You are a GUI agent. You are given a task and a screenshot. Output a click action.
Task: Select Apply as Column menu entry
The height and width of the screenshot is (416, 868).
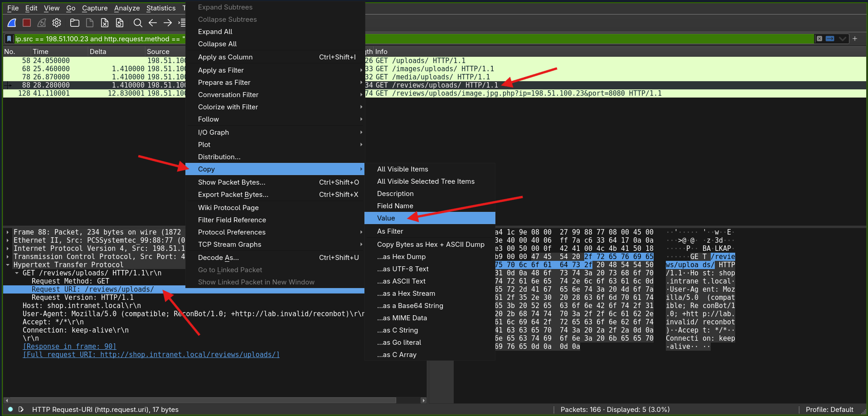click(x=275, y=57)
